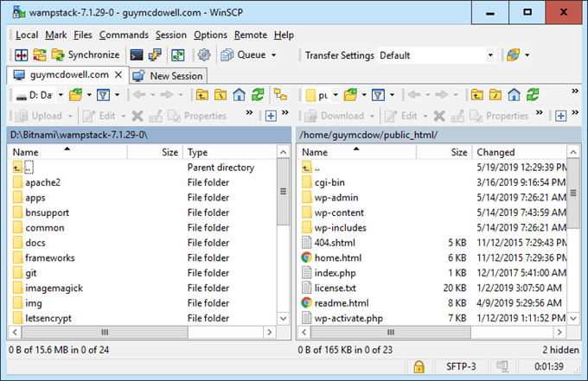The image size is (588, 381).
Task: Close the guymcdowell.com session tab
Action: pyautogui.click(x=118, y=75)
